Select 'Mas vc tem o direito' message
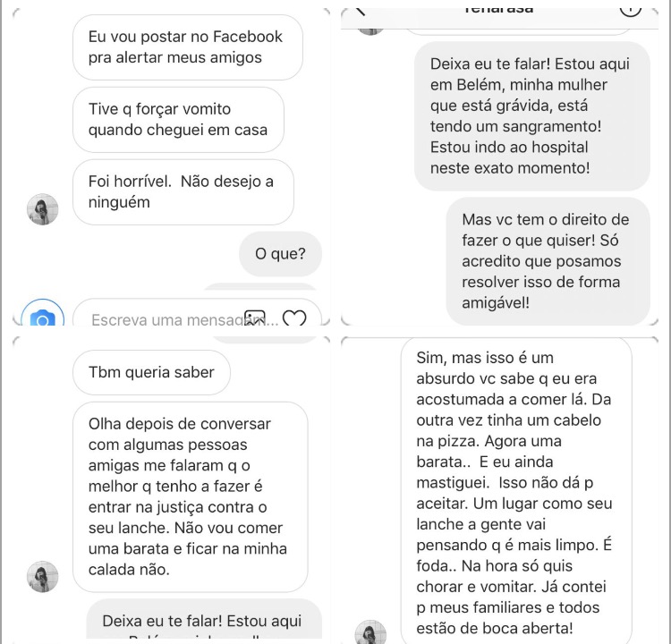Image resolution: width=671 pixels, height=644 pixels. [548, 261]
